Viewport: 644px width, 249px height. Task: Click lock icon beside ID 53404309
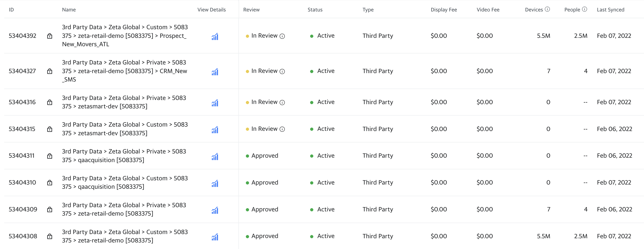50,210
